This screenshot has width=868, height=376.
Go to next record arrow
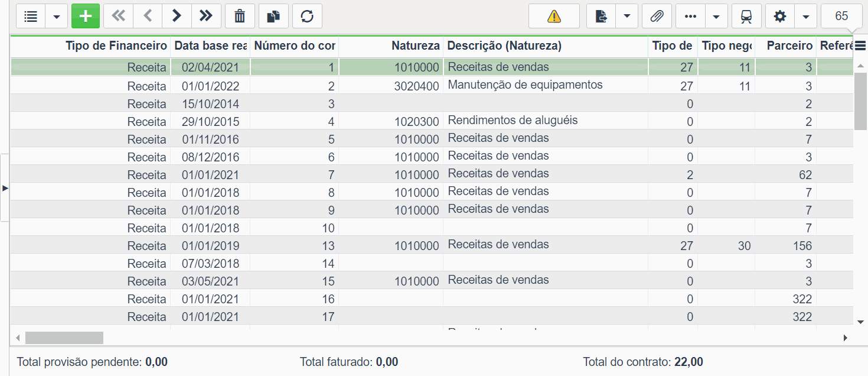177,16
